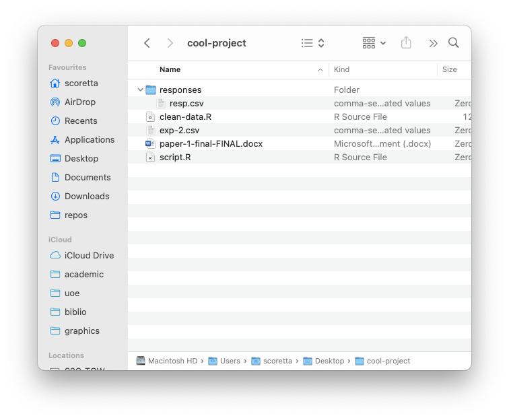Go to Downloads in the sidebar
Viewport: 509px width, 420px height.
pyautogui.click(x=86, y=197)
